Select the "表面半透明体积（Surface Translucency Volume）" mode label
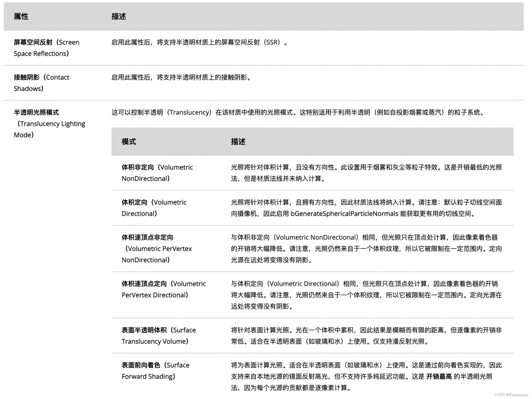The image size is (532, 399). coord(158,336)
